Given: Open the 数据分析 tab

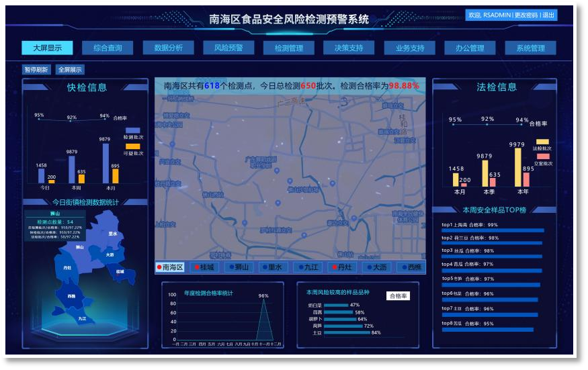Looking at the screenshot, I should pyautogui.click(x=168, y=48).
